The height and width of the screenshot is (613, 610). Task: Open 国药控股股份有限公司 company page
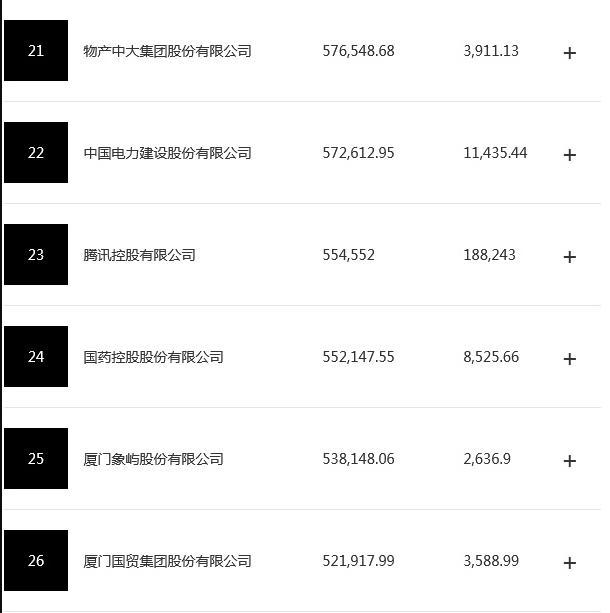pos(153,357)
